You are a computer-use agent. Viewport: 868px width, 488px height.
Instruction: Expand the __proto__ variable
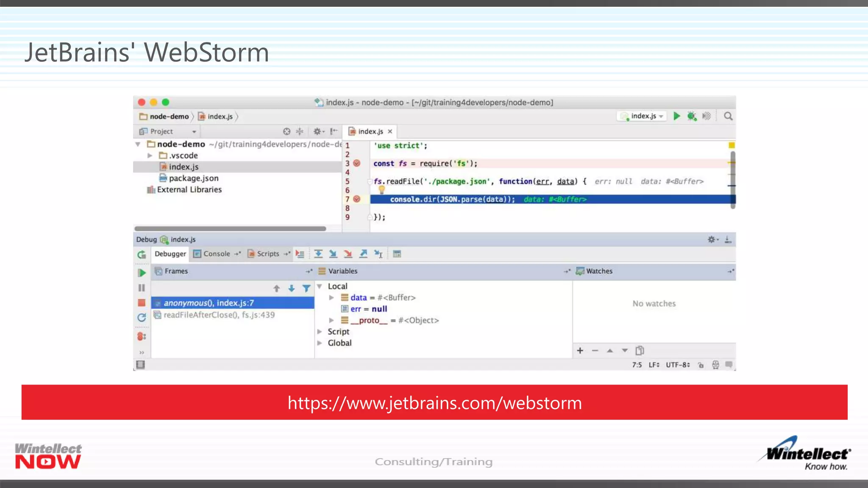click(331, 320)
